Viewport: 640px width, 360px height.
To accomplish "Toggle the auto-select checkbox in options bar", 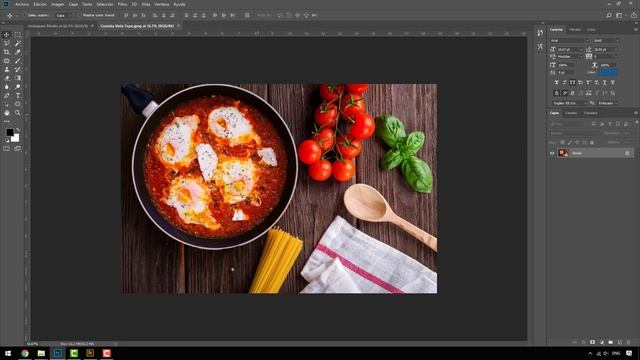I will pyautogui.click(x=25, y=15).
